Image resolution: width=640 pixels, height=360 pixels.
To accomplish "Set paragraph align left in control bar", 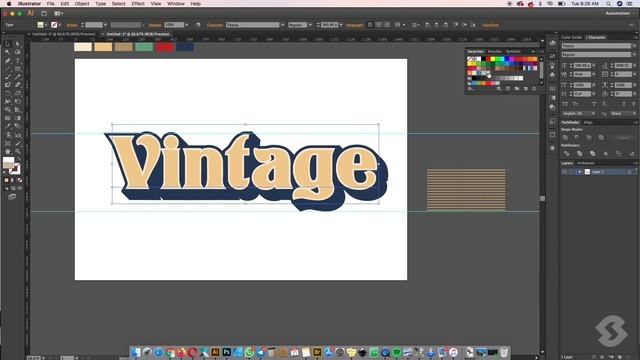I will point(370,25).
